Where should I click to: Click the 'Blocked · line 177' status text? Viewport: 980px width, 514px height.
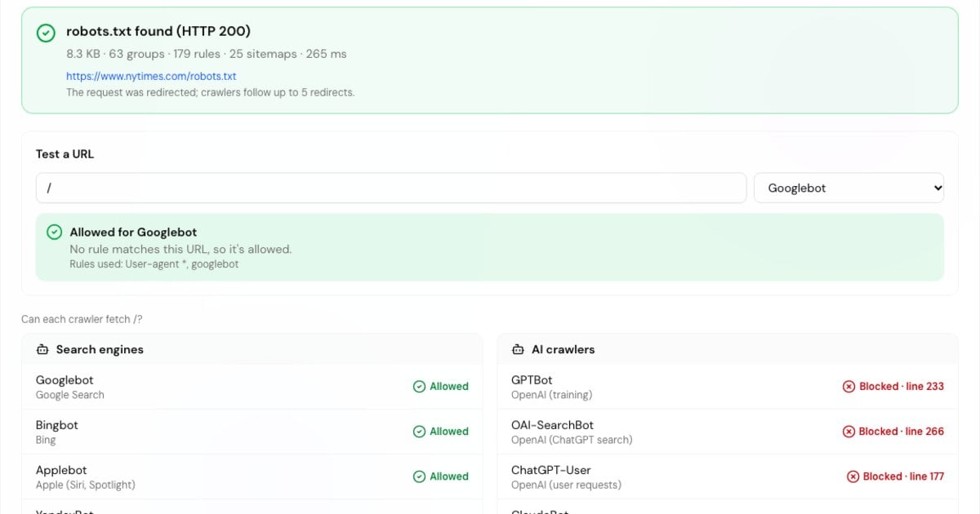click(x=903, y=476)
